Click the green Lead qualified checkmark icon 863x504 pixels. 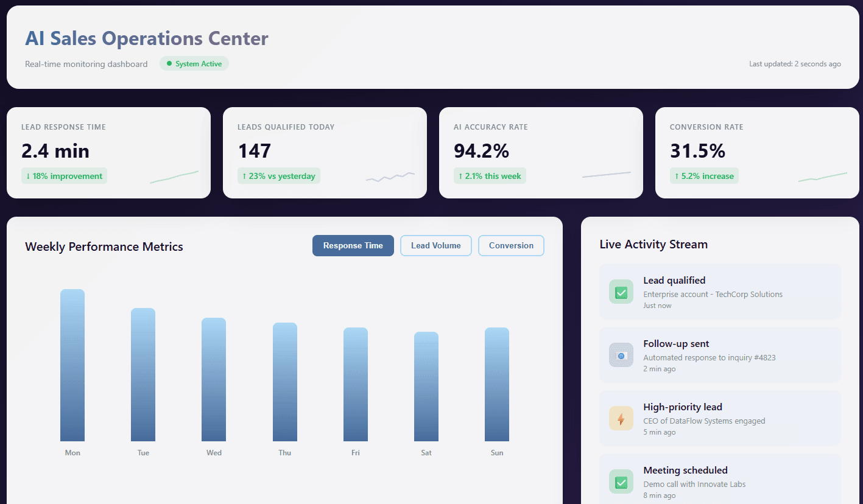coord(621,292)
